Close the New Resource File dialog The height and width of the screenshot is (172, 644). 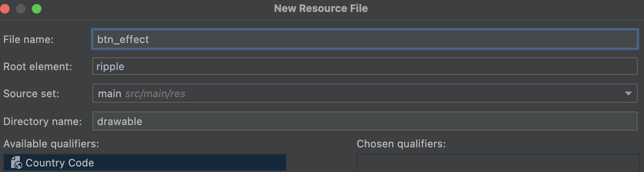[5, 9]
